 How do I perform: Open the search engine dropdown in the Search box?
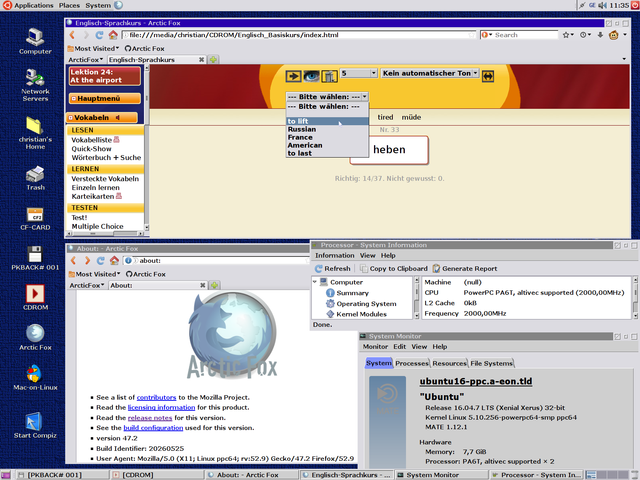point(487,35)
